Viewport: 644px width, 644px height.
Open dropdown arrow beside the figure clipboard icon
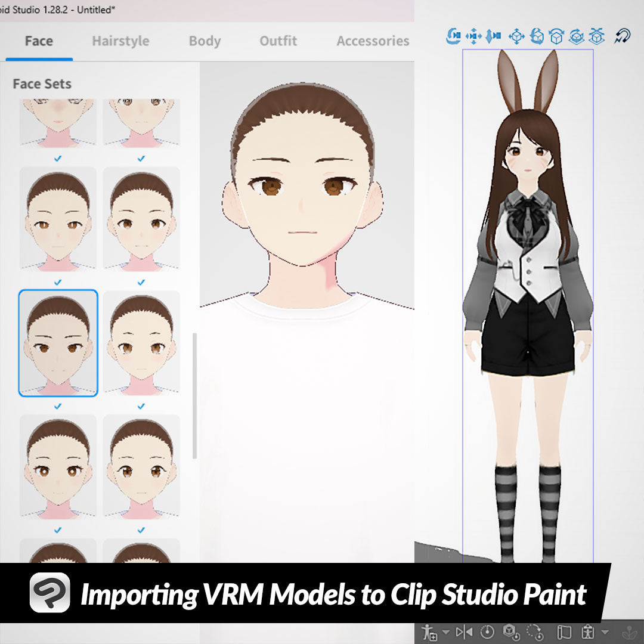605,631
